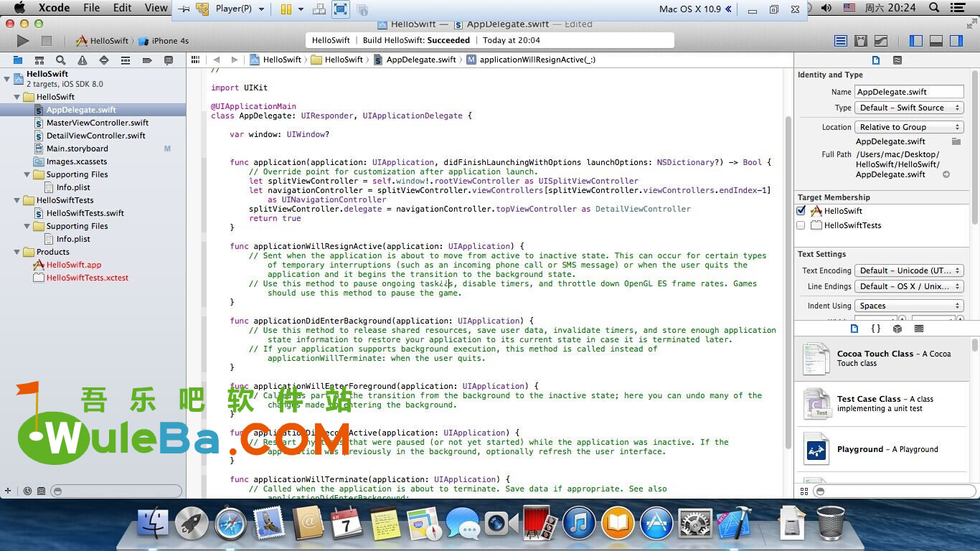Viewport: 980px width, 551px height.
Task: Click AppDelegate.swift in the jump bar
Action: [x=415, y=60]
